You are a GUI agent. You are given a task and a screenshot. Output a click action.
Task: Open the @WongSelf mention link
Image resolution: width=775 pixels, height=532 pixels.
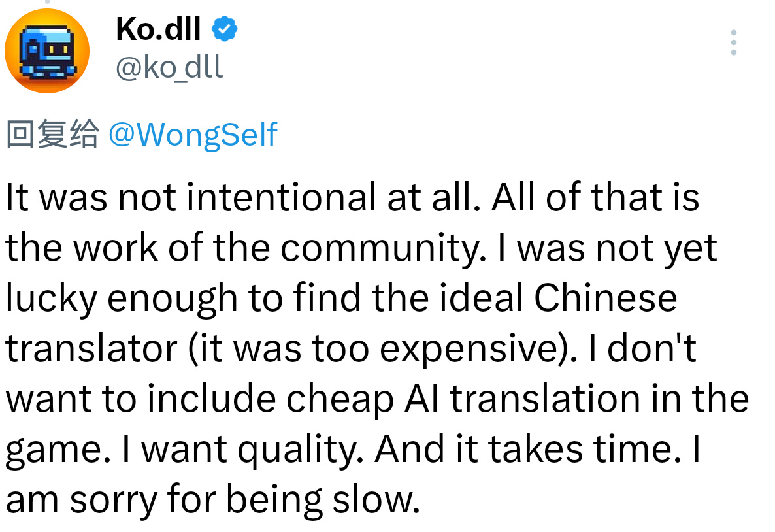(x=192, y=135)
